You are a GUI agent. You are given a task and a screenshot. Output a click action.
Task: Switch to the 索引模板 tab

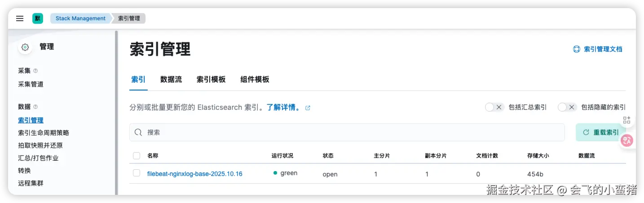click(211, 80)
